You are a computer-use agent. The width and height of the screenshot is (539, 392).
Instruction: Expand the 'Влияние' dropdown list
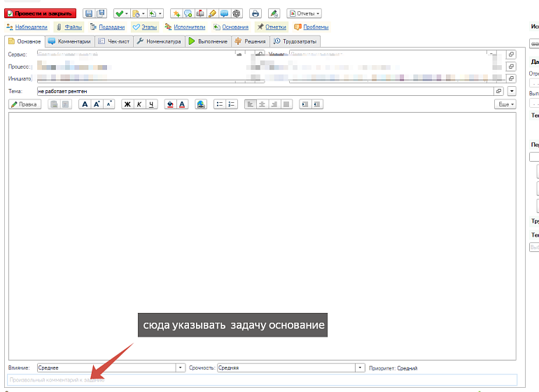(x=181, y=367)
